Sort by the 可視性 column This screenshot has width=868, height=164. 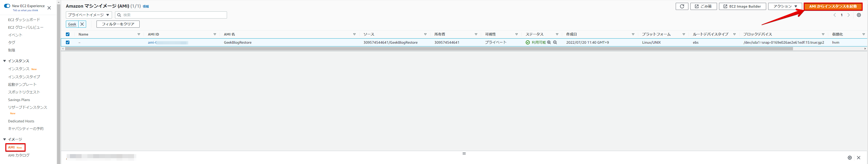coord(516,35)
